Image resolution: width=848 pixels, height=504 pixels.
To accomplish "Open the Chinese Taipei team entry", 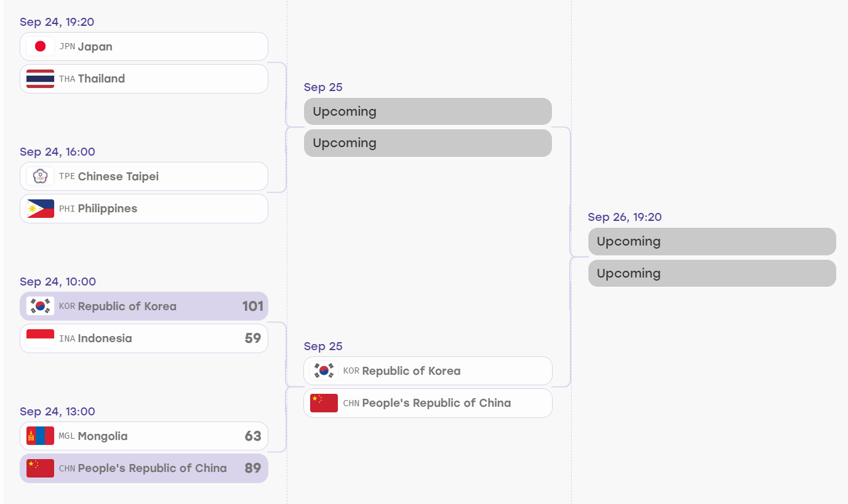I will point(144,177).
